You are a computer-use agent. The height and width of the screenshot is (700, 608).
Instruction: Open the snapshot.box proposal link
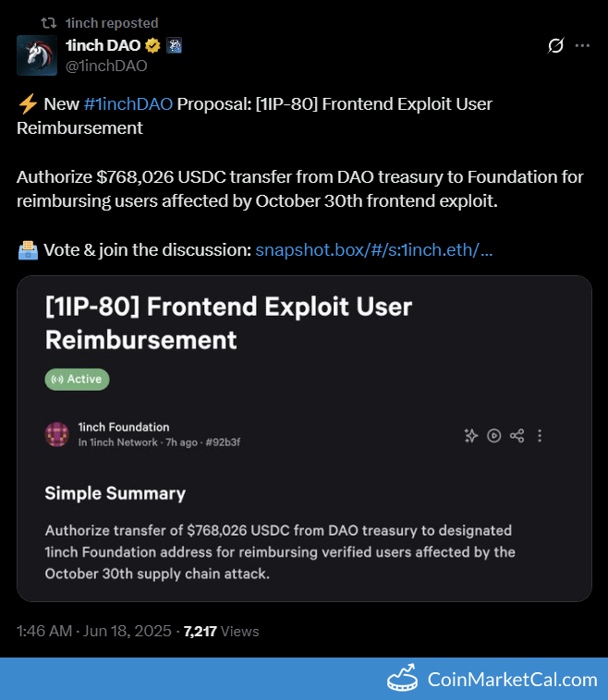[373, 249]
